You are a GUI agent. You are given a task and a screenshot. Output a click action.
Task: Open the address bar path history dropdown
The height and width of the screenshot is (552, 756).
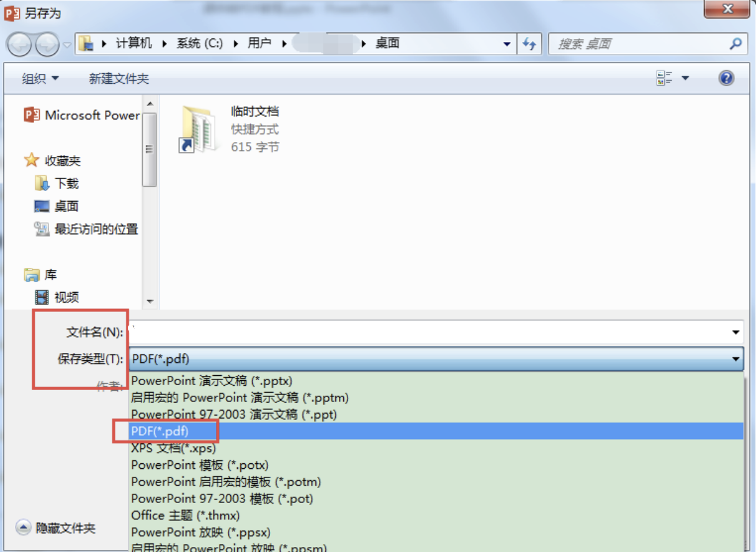click(507, 44)
